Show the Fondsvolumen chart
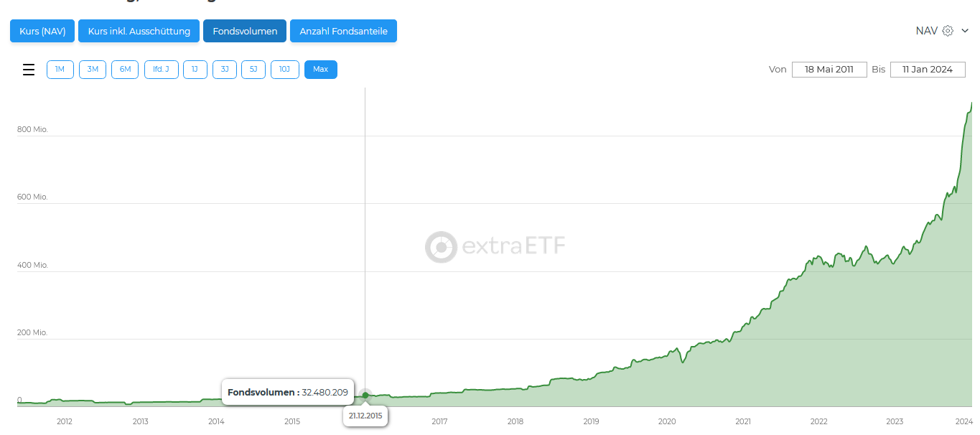980x435 pixels. [x=245, y=31]
